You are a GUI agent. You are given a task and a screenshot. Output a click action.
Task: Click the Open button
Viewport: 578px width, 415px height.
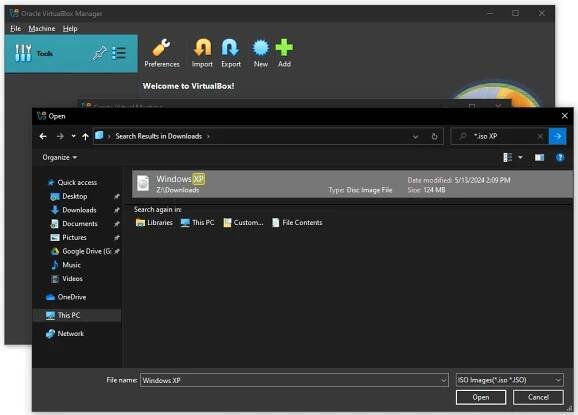click(481, 397)
